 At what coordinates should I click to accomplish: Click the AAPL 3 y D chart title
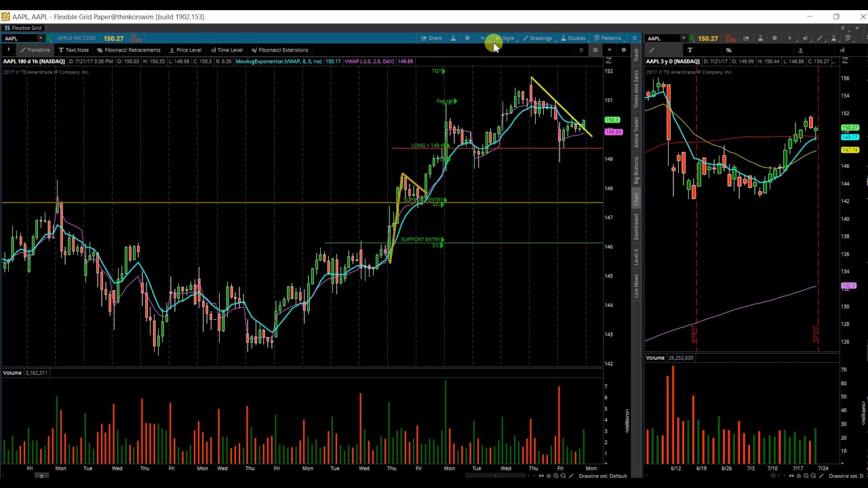[673, 62]
